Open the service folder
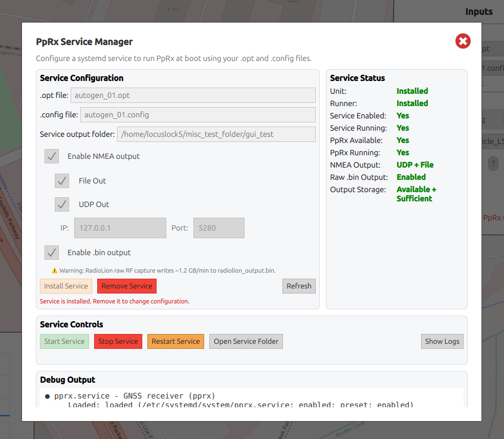Screen dimensions: 504x439 coord(246,342)
